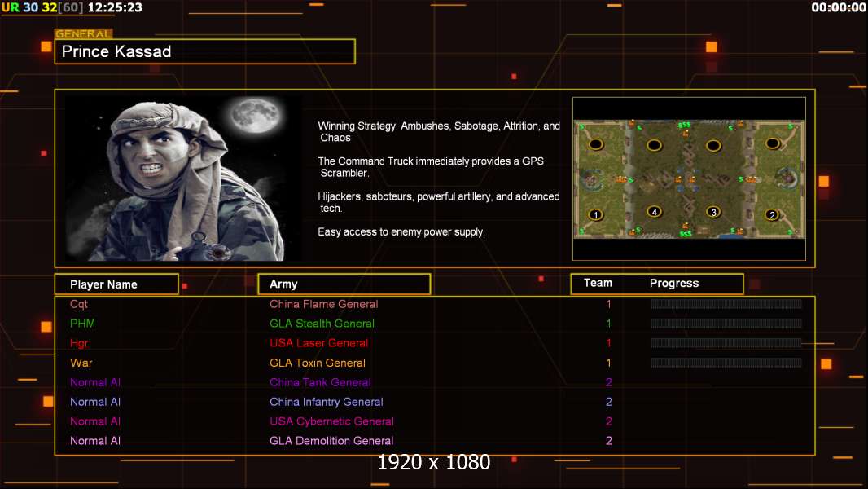Screen dimensions: 868x489
Task: Click the USA Laser General army entry
Action: pyautogui.click(x=319, y=343)
